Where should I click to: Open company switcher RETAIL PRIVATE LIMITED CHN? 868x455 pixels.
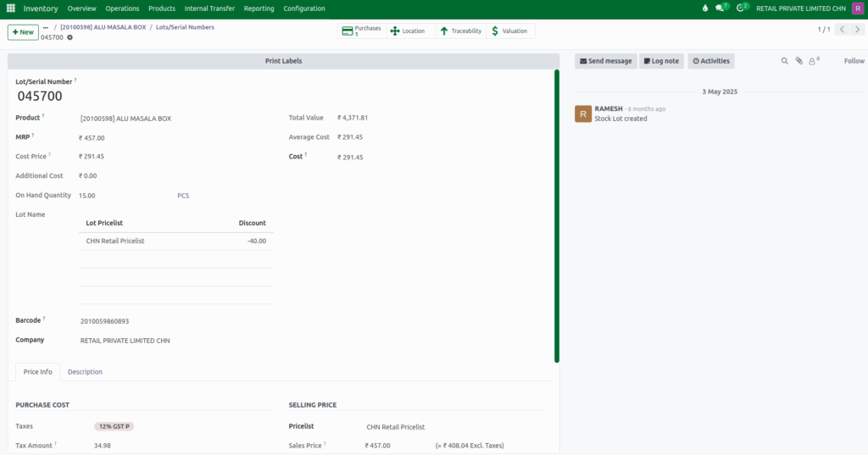tap(800, 8)
